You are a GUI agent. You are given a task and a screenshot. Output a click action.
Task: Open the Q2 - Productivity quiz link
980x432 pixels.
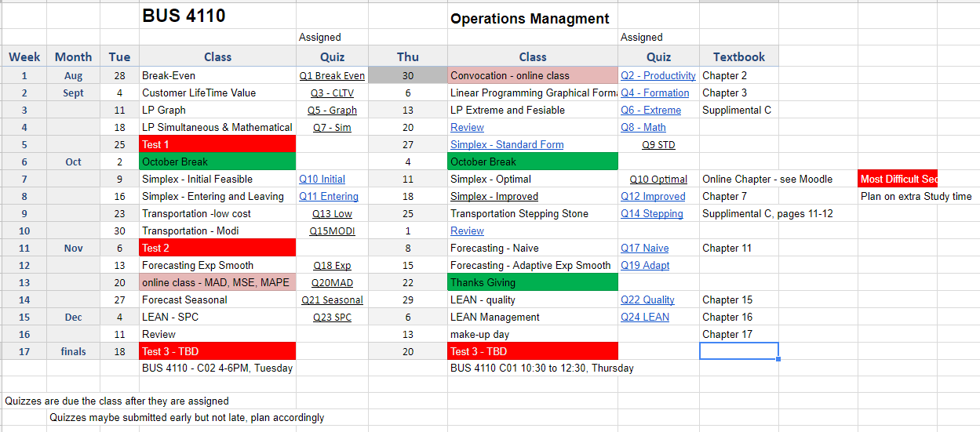click(x=658, y=76)
